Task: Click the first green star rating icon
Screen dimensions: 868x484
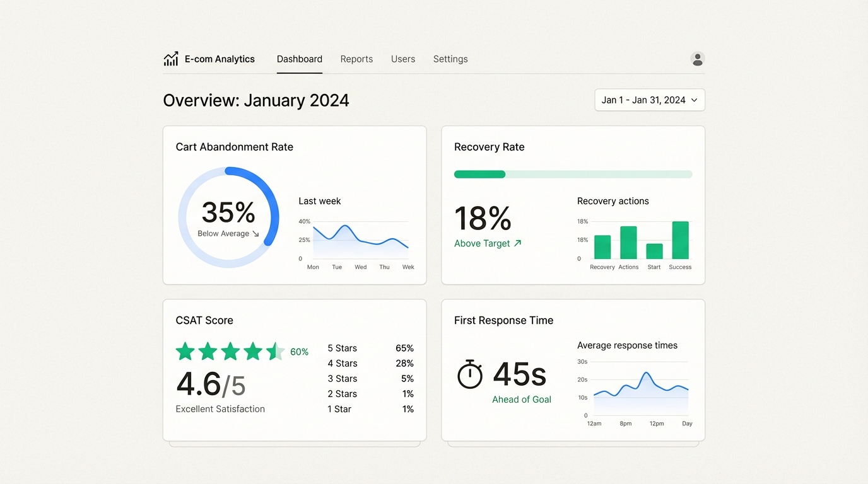Action: click(x=185, y=351)
